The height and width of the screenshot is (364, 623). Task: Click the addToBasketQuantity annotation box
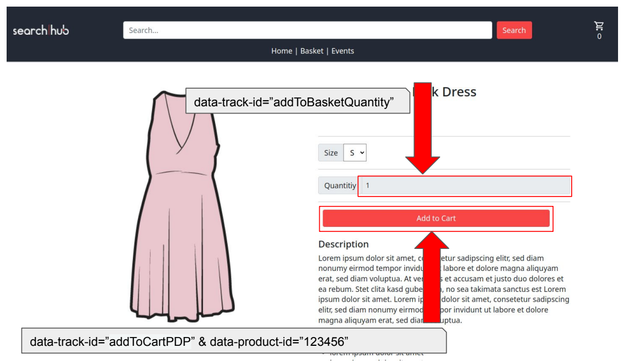click(298, 101)
